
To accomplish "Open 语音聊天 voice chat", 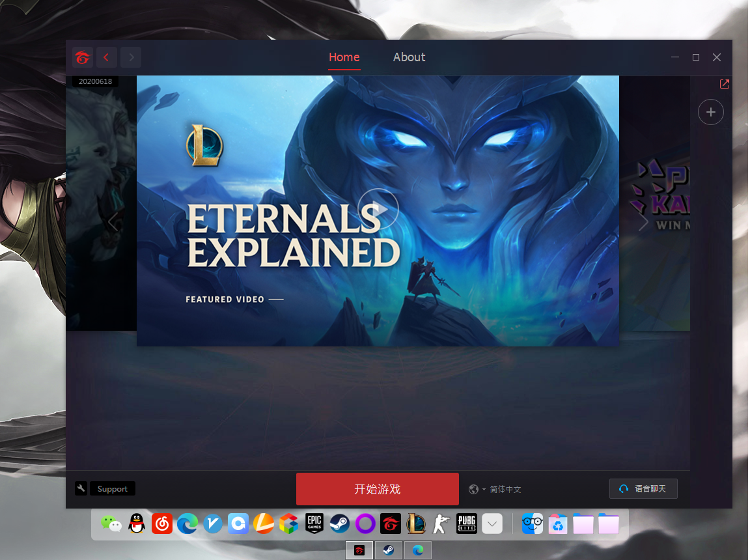I will (x=643, y=489).
